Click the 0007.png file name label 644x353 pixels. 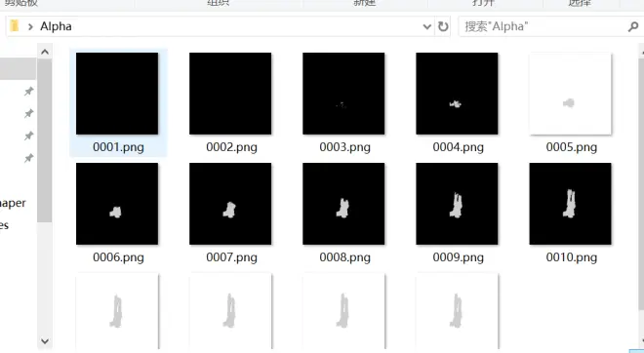click(x=231, y=257)
